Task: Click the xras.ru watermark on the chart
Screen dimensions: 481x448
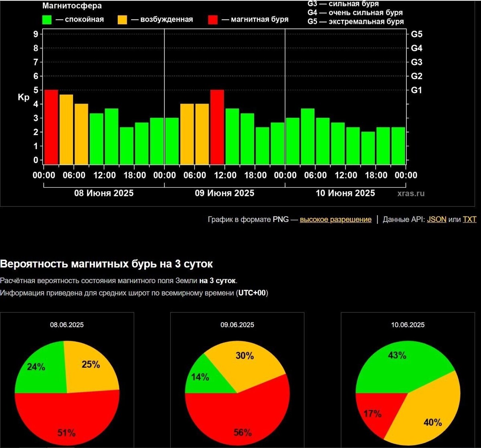Action: pyautogui.click(x=411, y=193)
